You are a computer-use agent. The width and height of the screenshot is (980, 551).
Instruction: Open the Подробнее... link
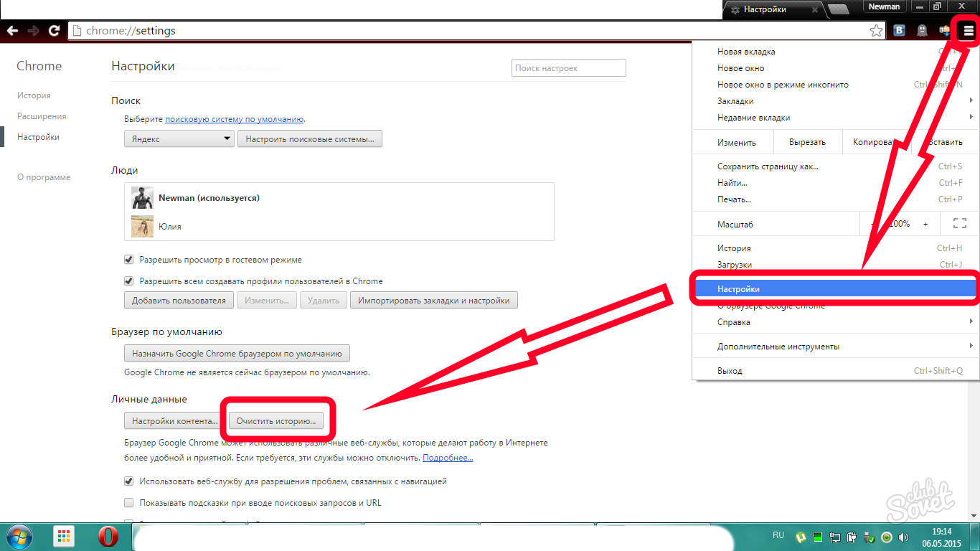[x=448, y=458]
